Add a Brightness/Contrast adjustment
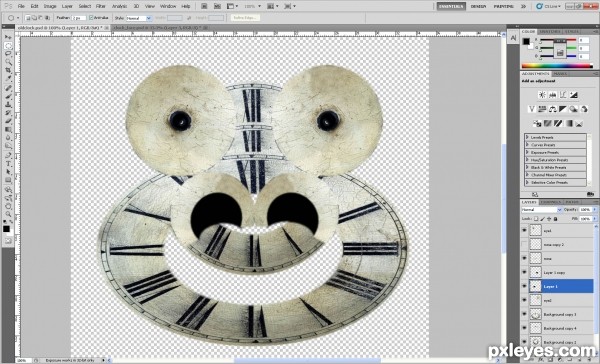The image size is (600, 364). pyautogui.click(x=542, y=95)
